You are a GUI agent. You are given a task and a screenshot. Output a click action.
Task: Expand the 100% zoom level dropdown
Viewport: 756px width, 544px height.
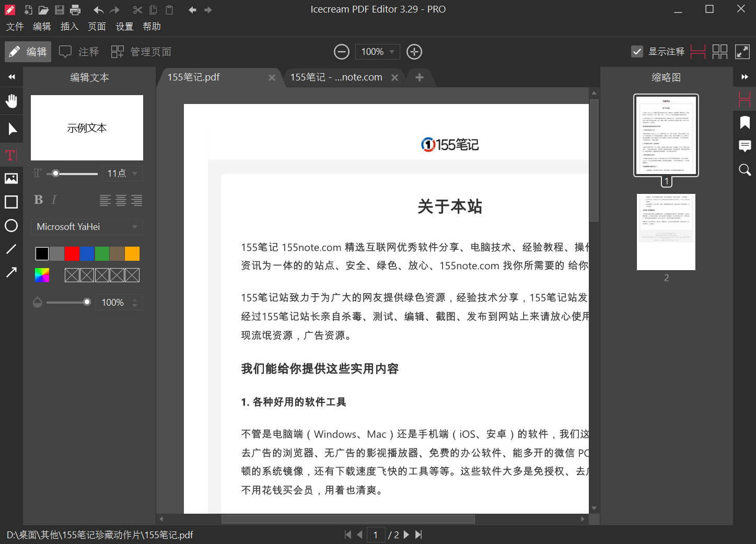click(378, 52)
